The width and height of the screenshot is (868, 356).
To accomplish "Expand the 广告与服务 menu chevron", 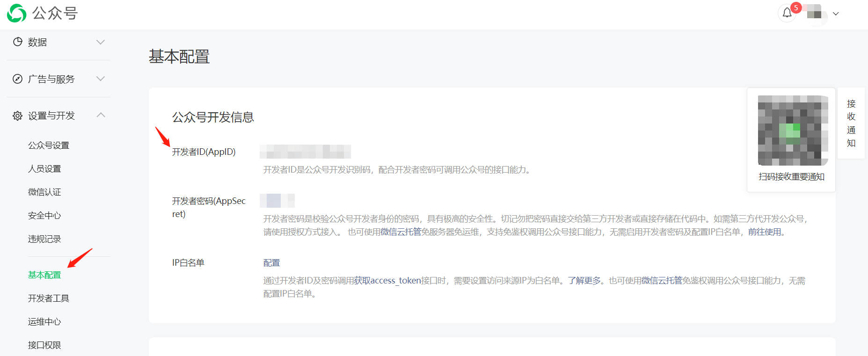I will pyautogui.click(x=100, y=79).
